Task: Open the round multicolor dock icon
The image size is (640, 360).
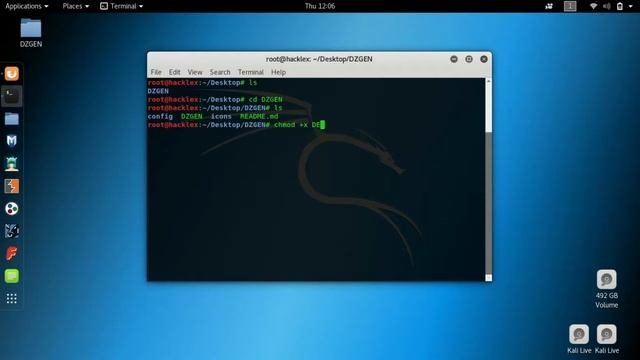Action: (x=11, y=209)
